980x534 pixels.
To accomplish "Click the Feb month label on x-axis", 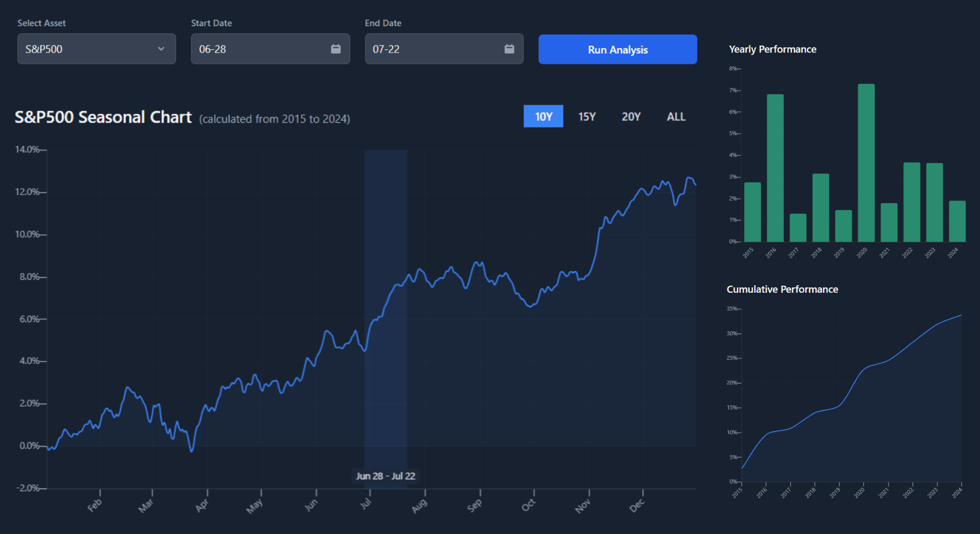I will (x=94, y=505).
